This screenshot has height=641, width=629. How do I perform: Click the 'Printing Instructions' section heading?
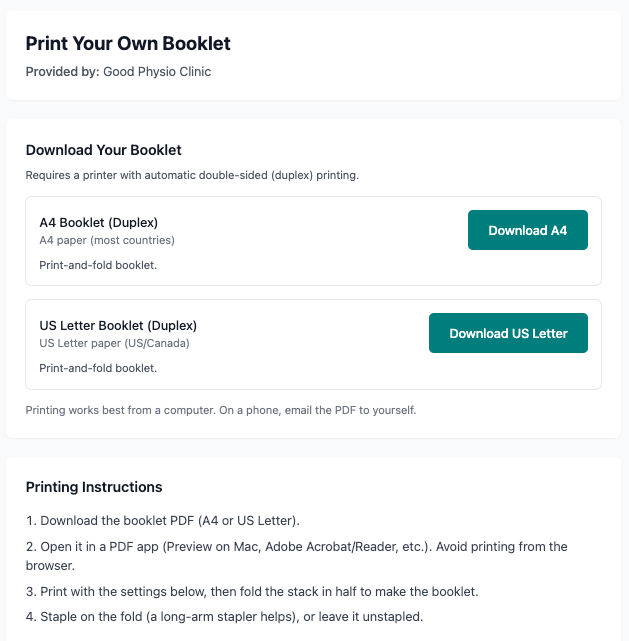(x=94, y=487)
